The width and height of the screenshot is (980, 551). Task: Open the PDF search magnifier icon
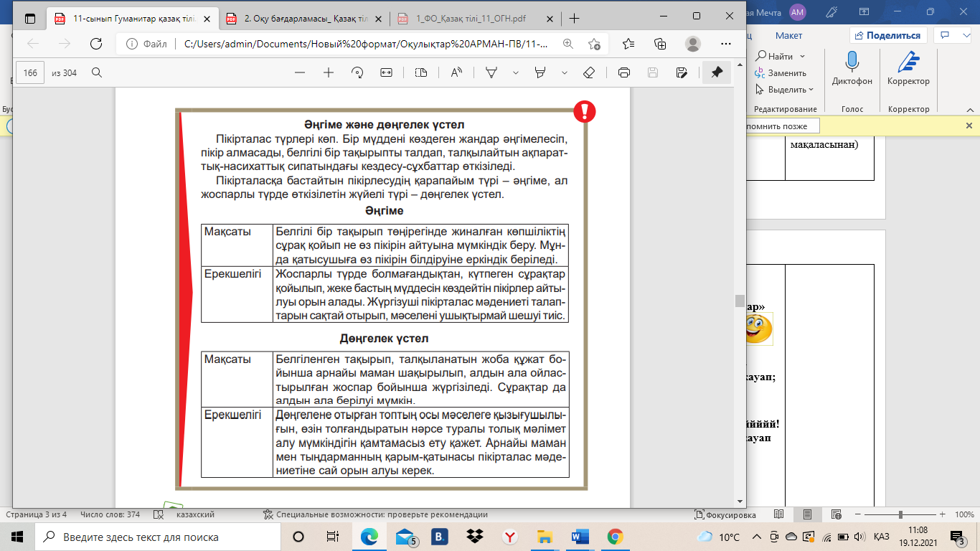click(x=97, y=72)
